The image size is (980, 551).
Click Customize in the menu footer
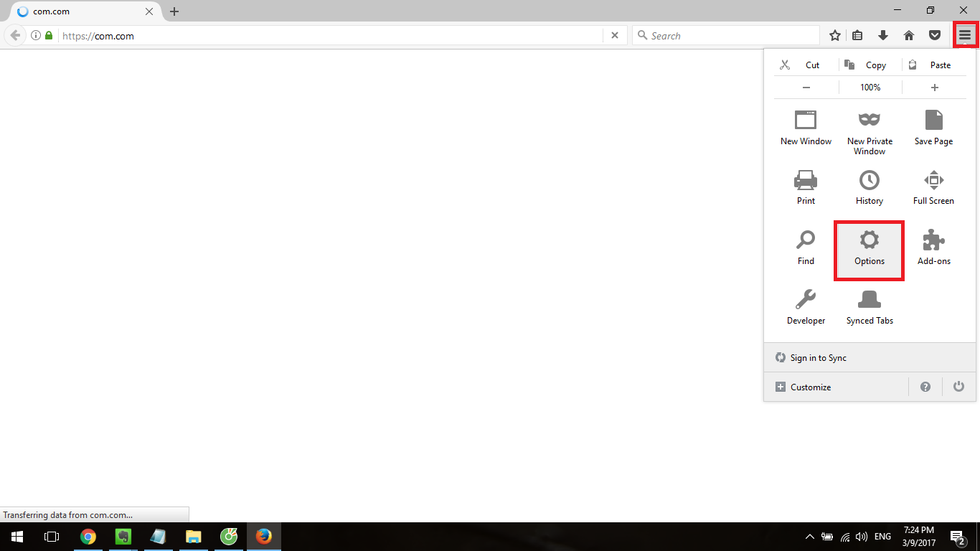(837, 387)
